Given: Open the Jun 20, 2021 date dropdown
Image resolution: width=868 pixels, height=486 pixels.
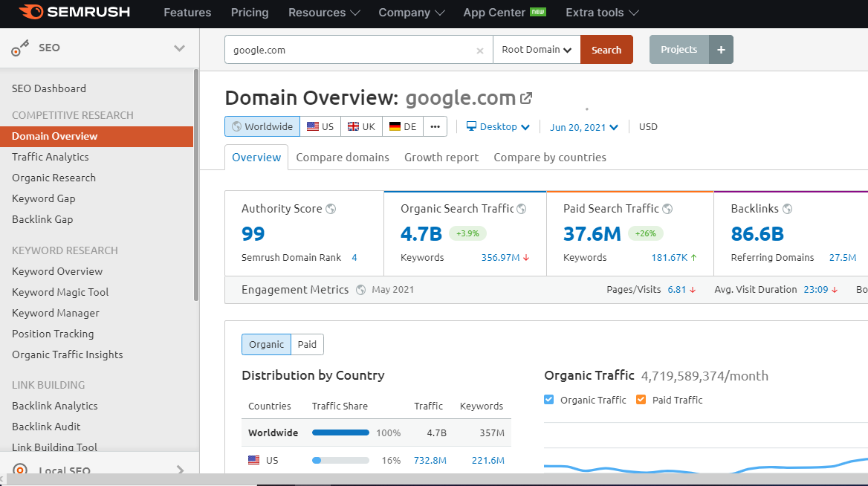Looking at the screenshot, I should (584, 127).
